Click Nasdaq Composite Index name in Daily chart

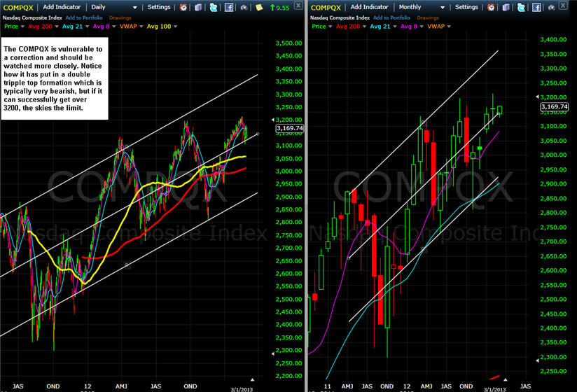pos(32,17)
